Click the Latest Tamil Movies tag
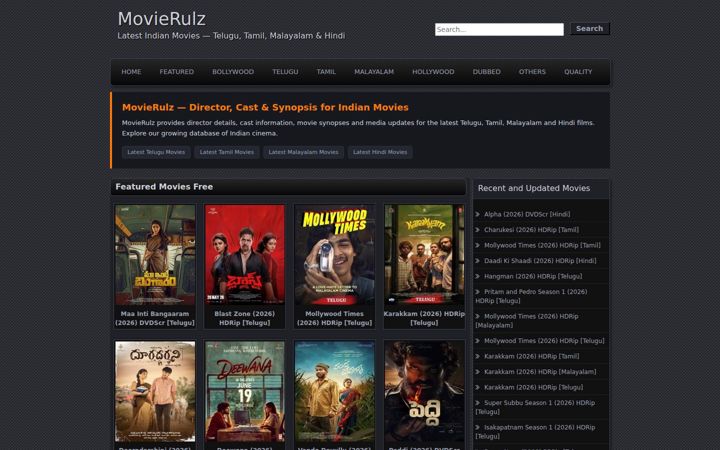720x450 pixels. [x=227, y=152]
